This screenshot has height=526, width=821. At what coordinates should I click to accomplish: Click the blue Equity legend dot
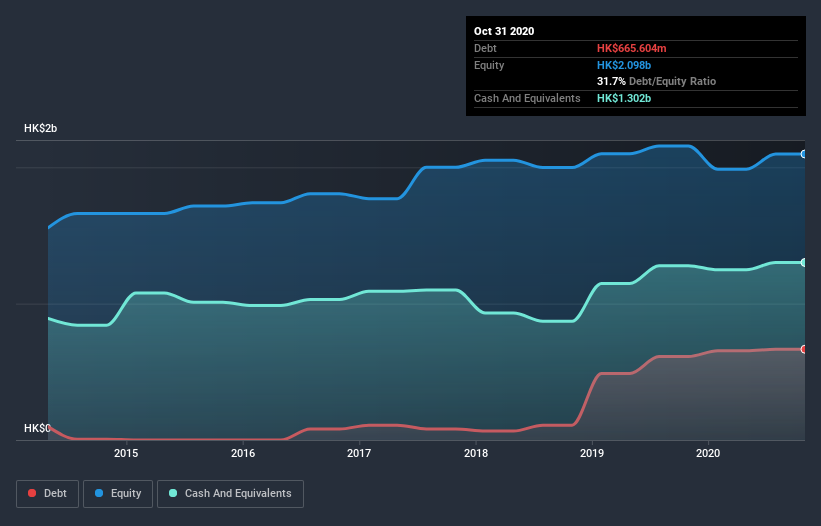tap(99, 493)
